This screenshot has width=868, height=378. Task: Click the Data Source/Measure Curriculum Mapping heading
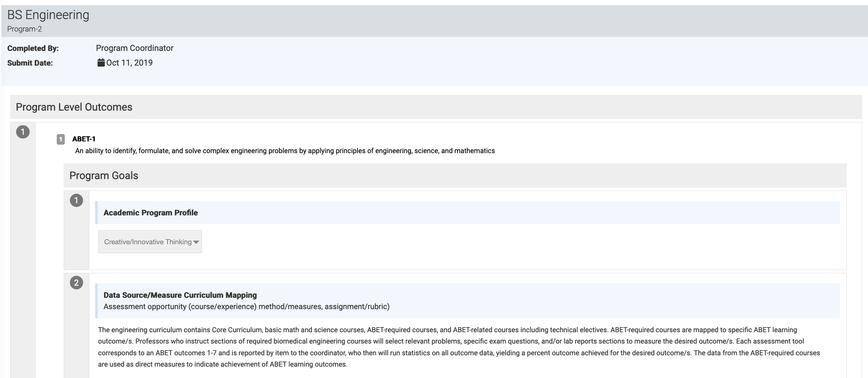click(x=180, y=295)
